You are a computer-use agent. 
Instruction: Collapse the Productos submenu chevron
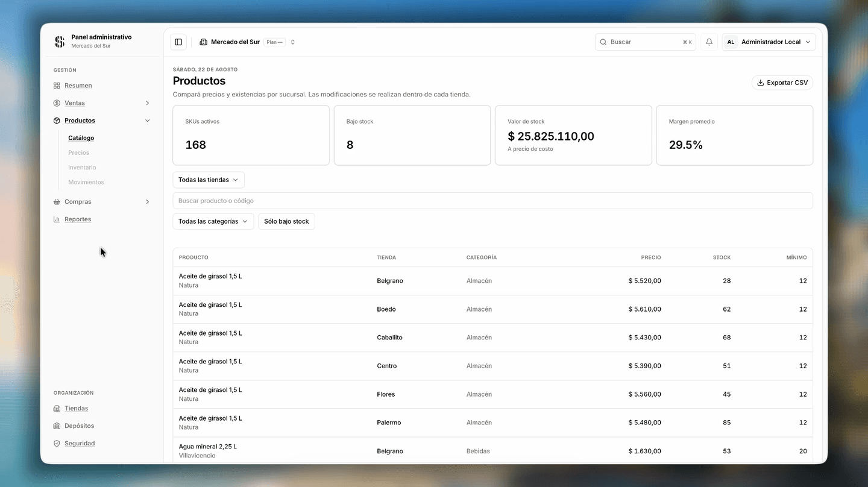(x=148, y=121)
